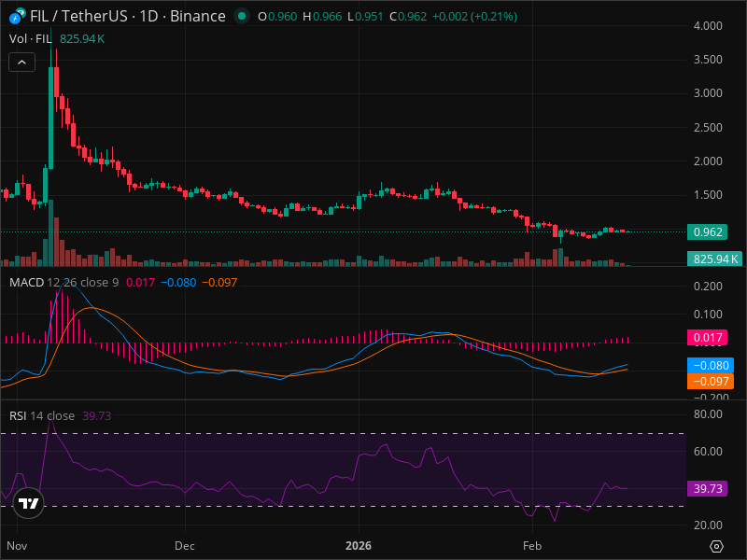Click the MACD legend value −0.097
The image size is (747, 560).
219,283
